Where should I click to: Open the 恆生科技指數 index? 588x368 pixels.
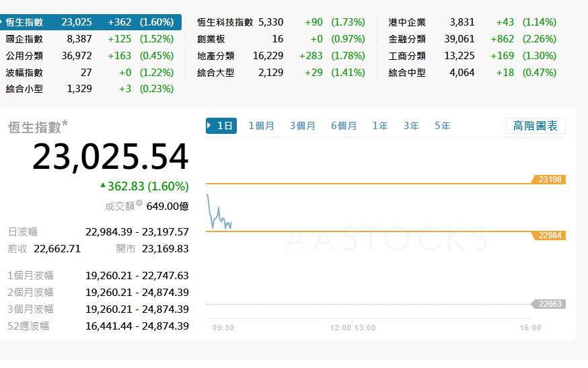tap(225, 22)
